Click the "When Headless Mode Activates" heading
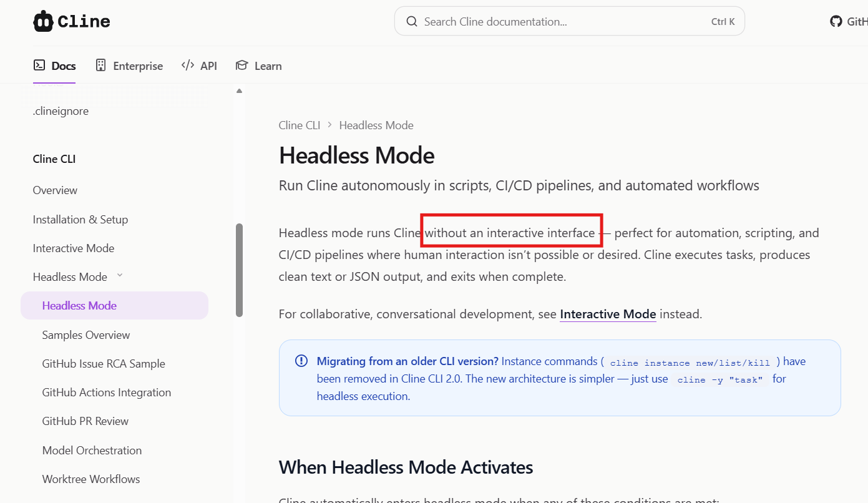The width and height of the screenshot is (868, 503). pos(406,467)
